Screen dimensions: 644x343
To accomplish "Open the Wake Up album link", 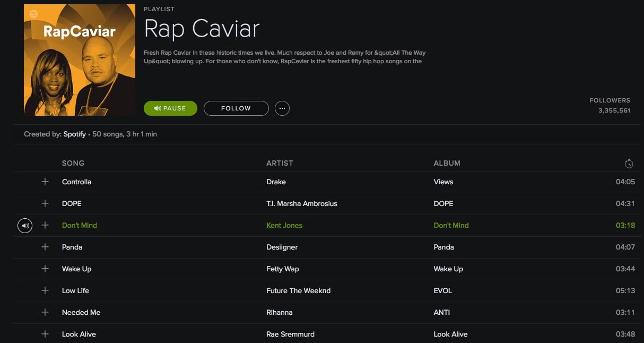I will (x=448, y=269).
